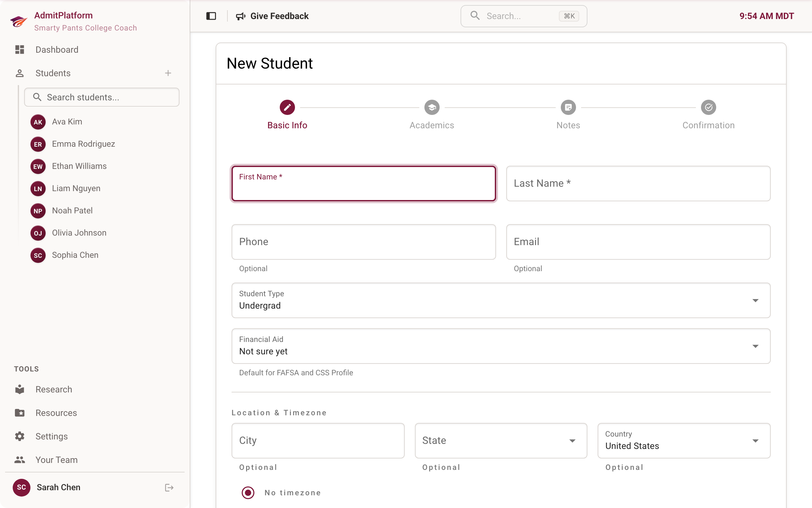The width and height of the screenshot is (812, 508).
Task: Click the plus icon next to Students
Action: (168, 73)
